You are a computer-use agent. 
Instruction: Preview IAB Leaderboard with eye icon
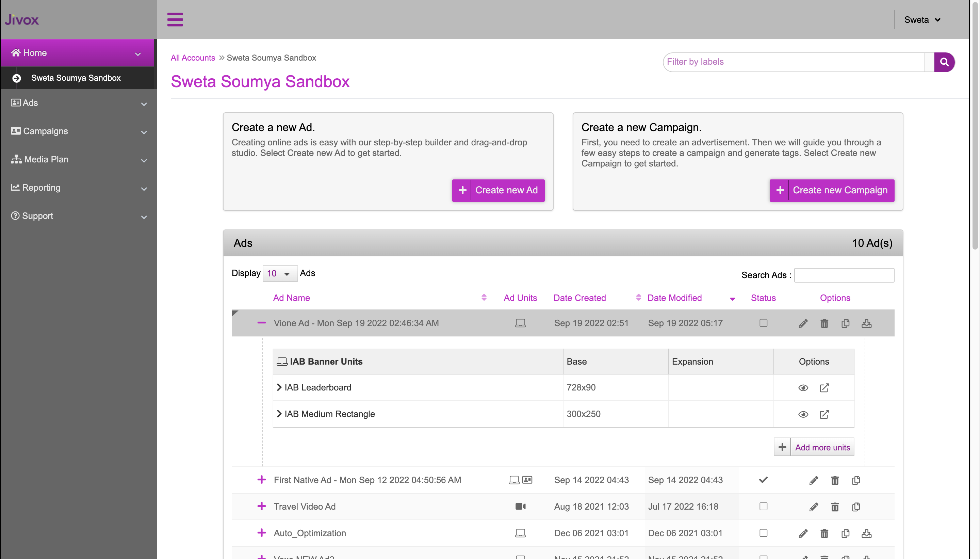(x=803, y=388)
